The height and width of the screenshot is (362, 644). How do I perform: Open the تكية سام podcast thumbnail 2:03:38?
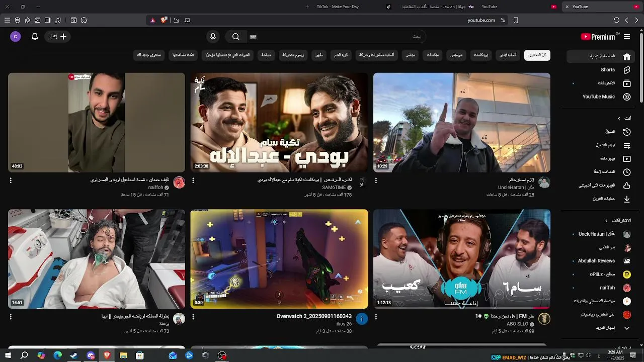(x=279, y=123)
